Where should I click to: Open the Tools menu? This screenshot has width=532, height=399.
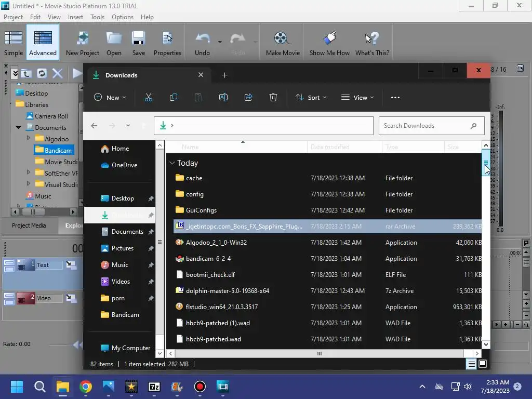point(97,17)
